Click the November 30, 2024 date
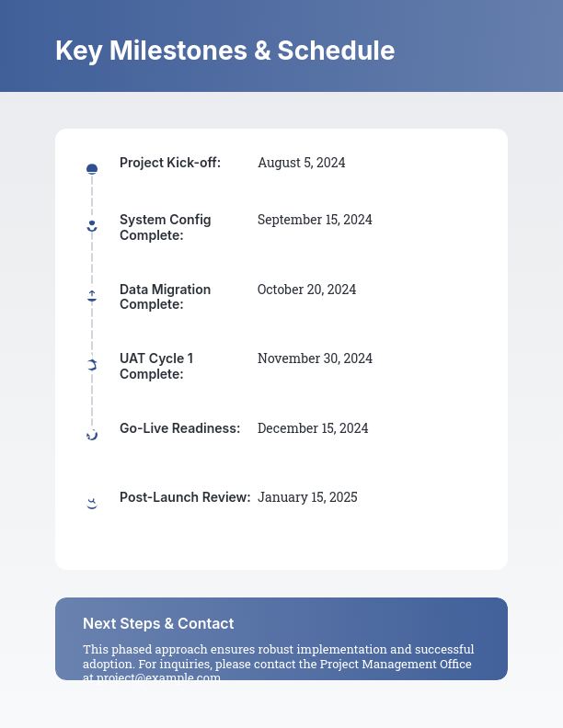 tap(315, 358)
